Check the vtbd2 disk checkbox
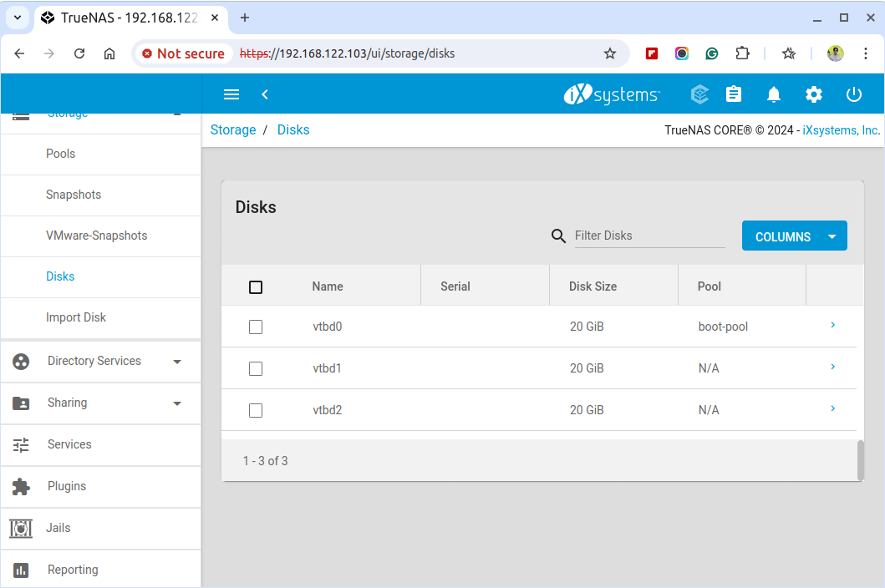885x588 pixels. pos(256,411)
